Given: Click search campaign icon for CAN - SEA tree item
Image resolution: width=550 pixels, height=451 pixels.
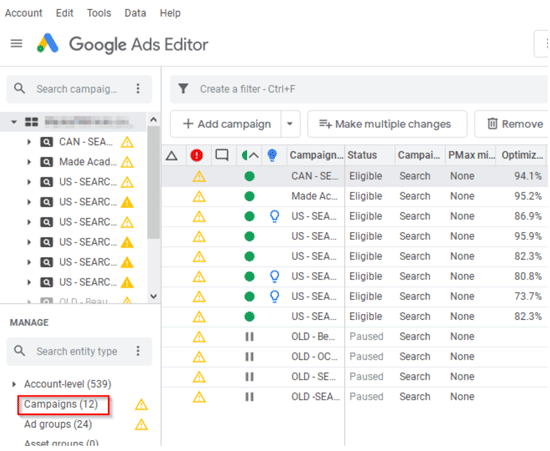Looking at the screenshot, I should pos(47,142).
